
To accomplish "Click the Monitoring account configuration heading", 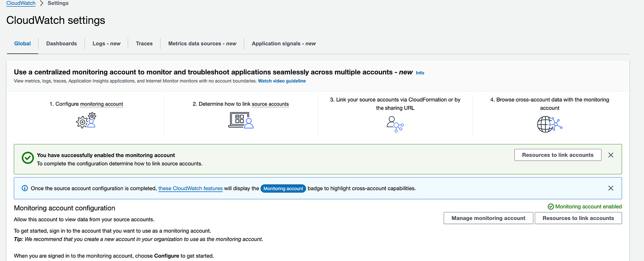I will tap(65, 208).
